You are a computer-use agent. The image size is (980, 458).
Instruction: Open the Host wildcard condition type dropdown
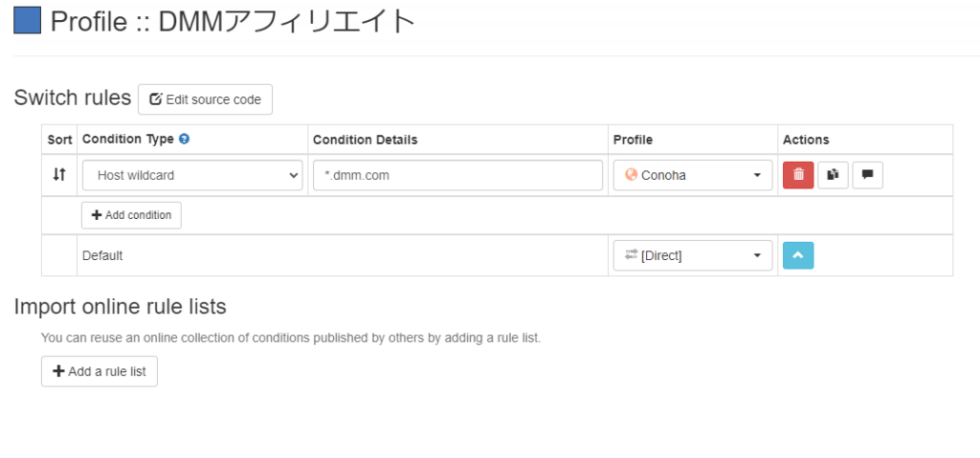pos(192,176)
